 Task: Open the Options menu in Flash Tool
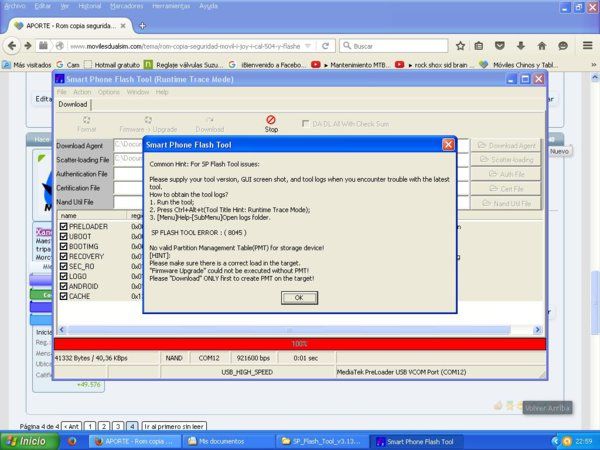pos(109,92)
